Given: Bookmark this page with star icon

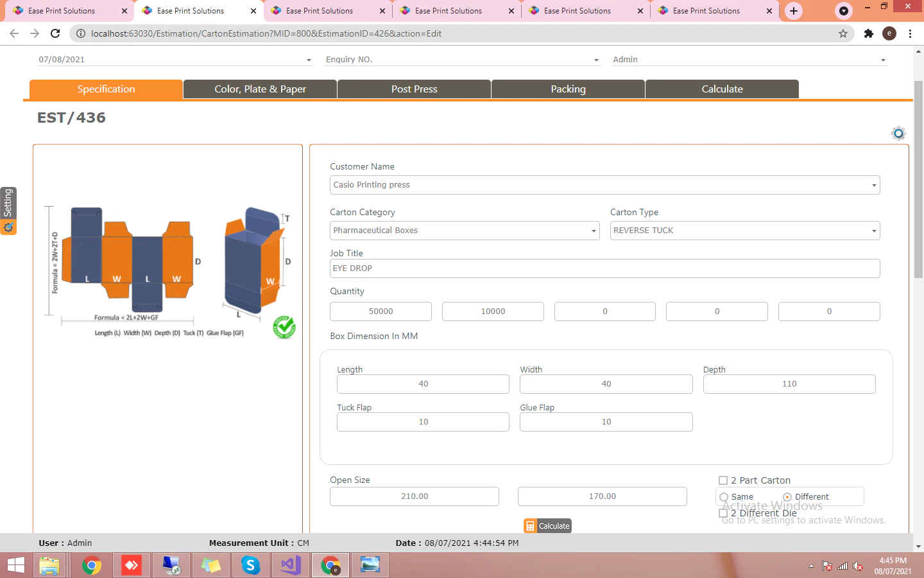Looking at the screenshot, I should [x=843, y=33].
